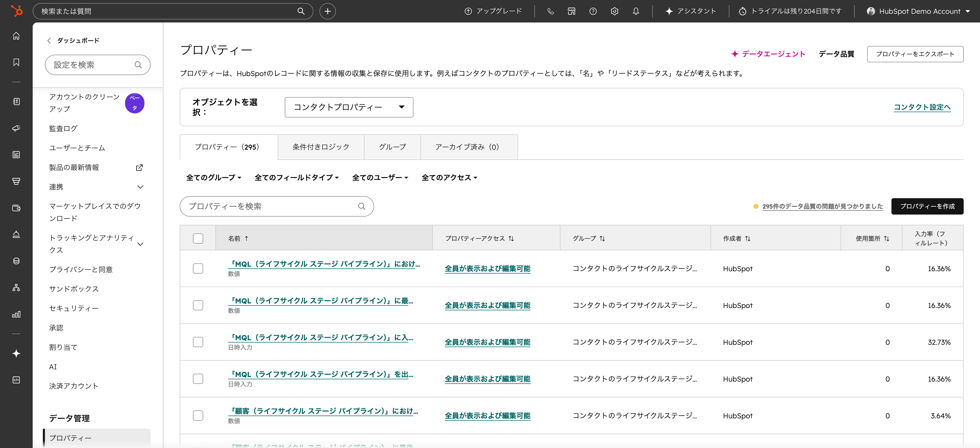This screenshot has width=980, height=448.
Task: Select the marketing megaphone icon
Action: [16, 128]
